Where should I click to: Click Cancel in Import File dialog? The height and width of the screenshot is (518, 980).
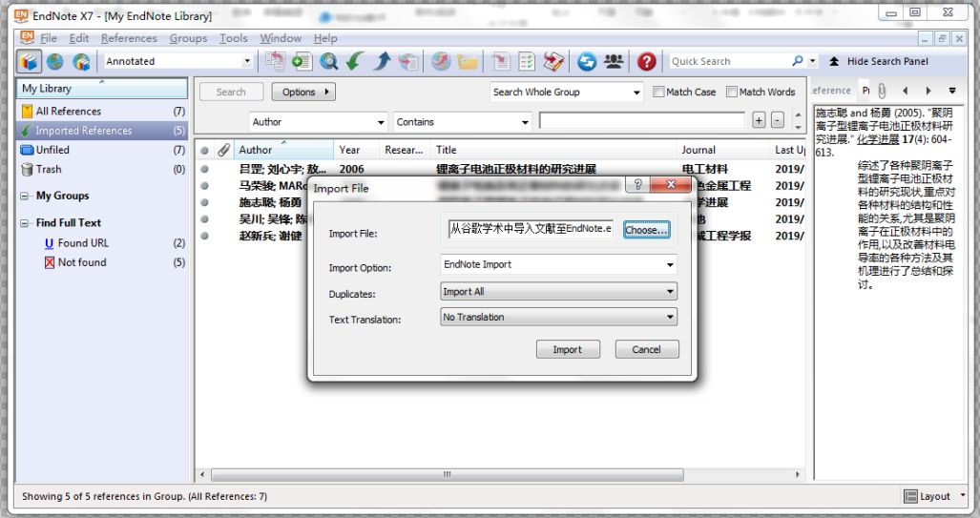click(x=646, y=350)
